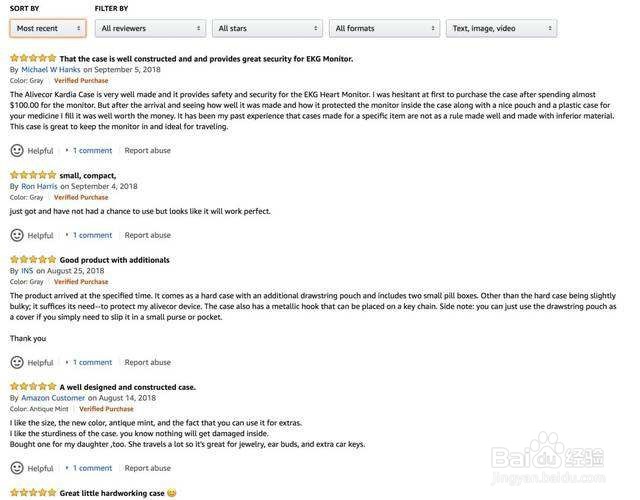Open the "Text, image, video" dropdown
Screen dimensions: 640x500
pyautogui.click(x=501, y=28)
